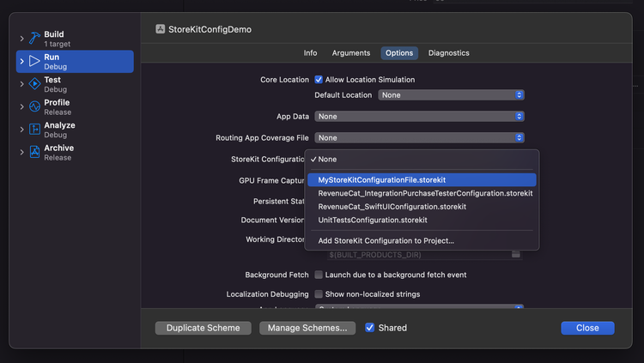The image size is (644, 363).
Task: Select the Build 1 target action
Action: [x=75, y=39]
